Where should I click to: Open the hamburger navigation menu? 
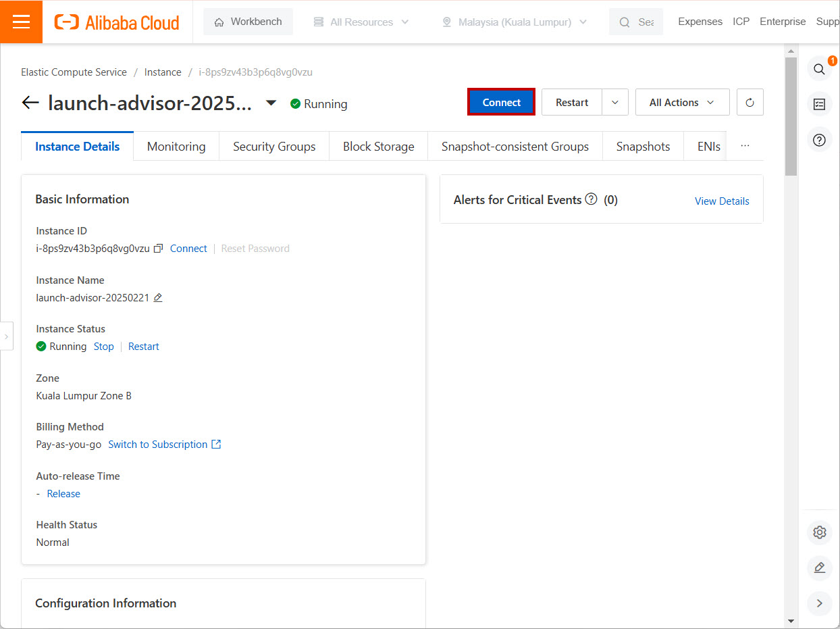point(21,22)
